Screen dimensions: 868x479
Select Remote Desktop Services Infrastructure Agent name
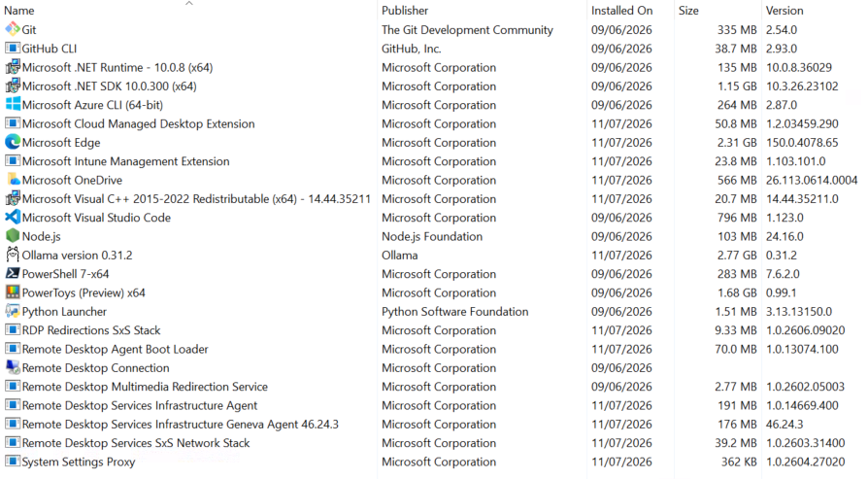coord(140,406)
